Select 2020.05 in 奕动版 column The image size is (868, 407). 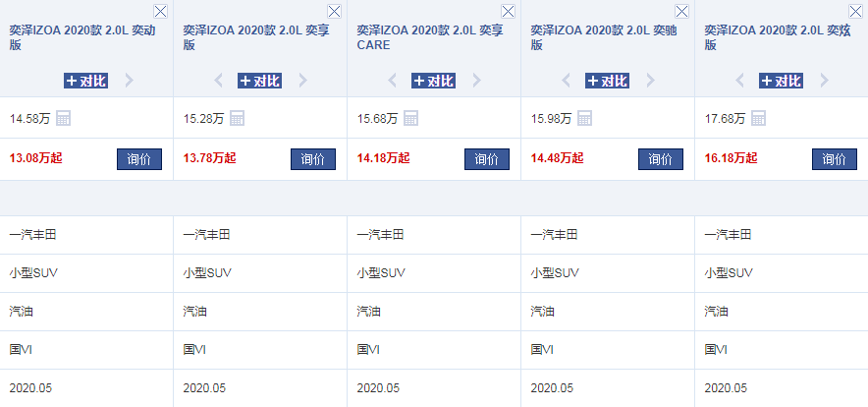pos(30,388)
